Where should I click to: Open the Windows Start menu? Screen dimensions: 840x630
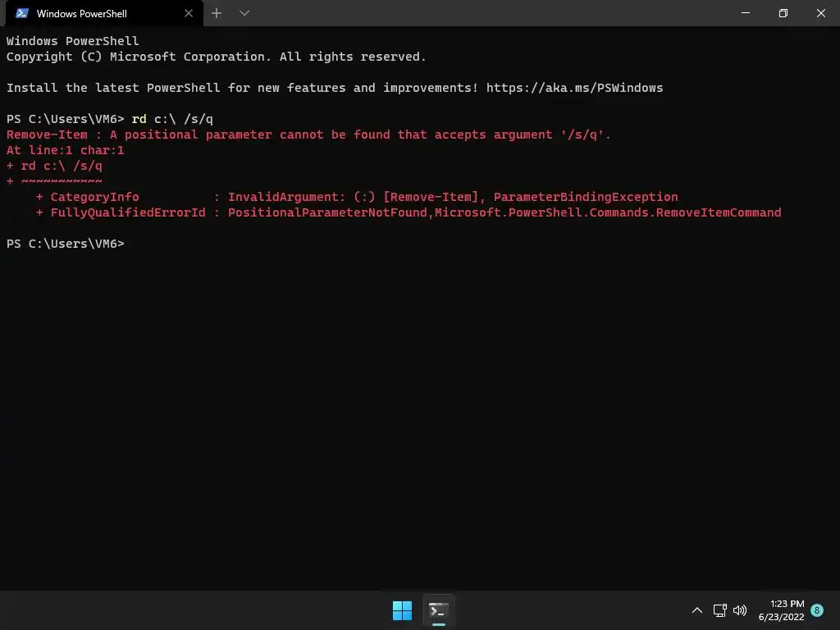coord(402,610)
